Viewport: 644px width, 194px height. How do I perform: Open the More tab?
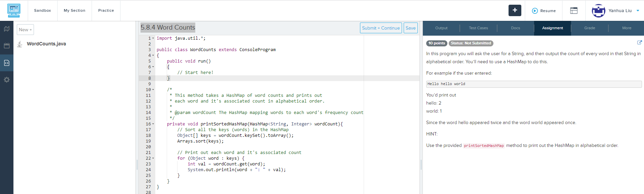(627, 28)
